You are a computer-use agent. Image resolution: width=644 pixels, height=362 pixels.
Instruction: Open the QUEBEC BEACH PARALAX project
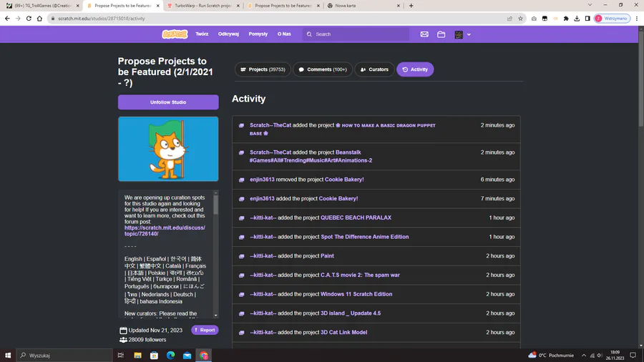(356, 217)
